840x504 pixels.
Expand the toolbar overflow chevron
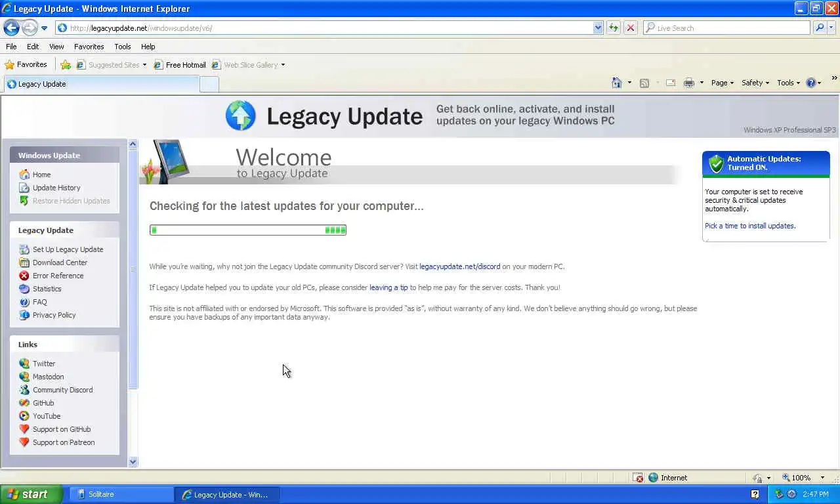(834, 78)
